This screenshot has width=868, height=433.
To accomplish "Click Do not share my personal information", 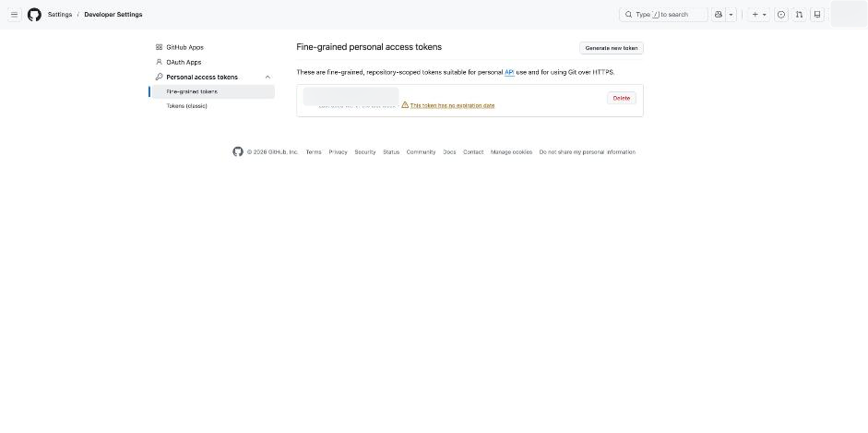I will (588, 151).
